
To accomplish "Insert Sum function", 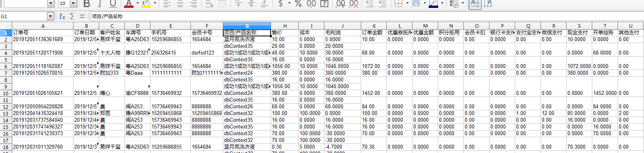I will (x=72, y=16).
